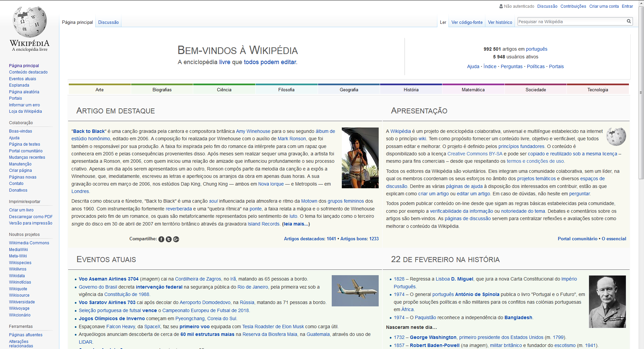Click the small Wikipedia globe in Apresentação
The height and width of the screenshot is (349, 644).
coord(616,136)
